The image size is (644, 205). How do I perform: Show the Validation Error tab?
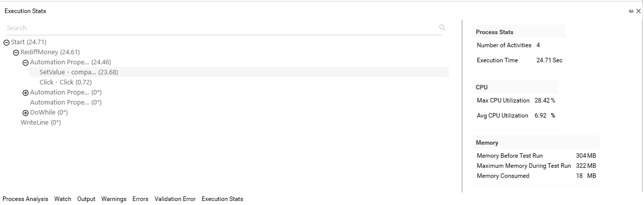click(x=175, y=199)
